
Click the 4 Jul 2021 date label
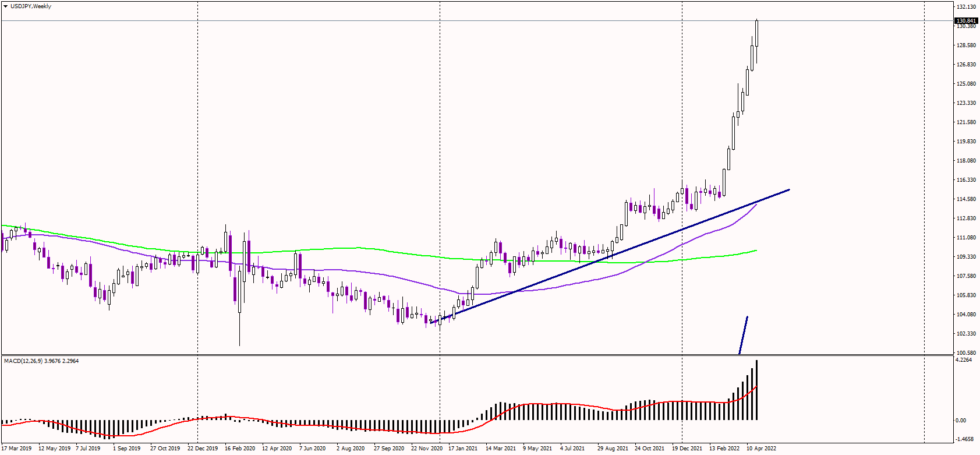[x=572, y=449]
